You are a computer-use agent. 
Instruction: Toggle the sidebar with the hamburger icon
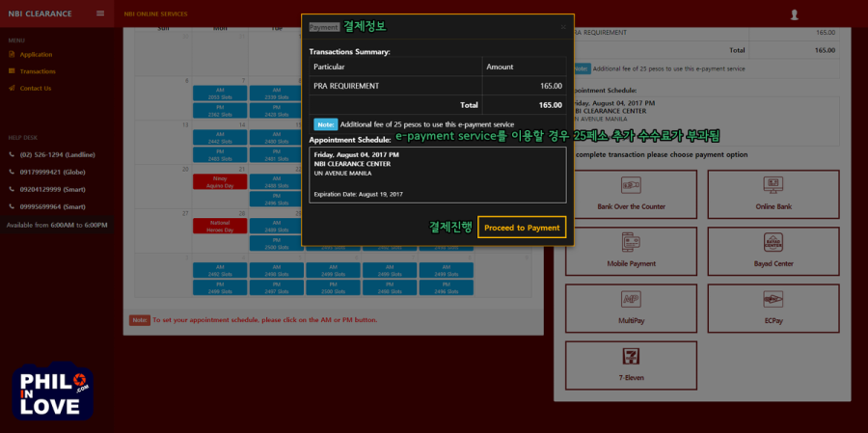100,14
